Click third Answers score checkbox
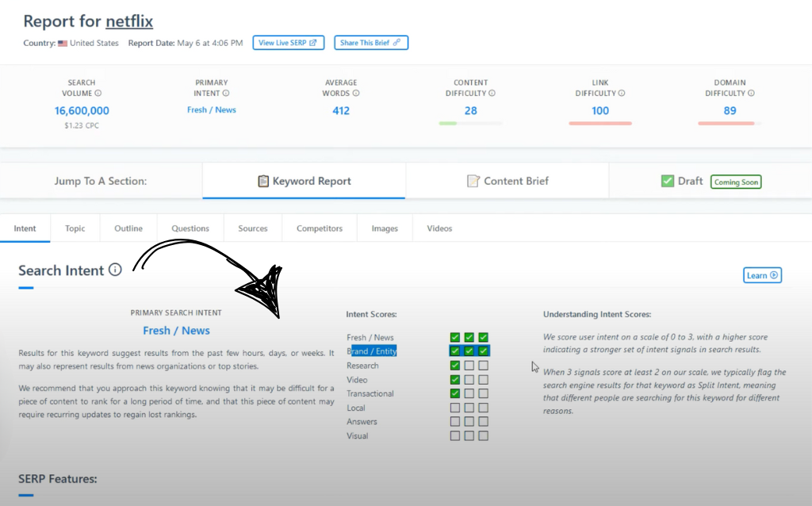The image size is (812, 506). [483, 422]
